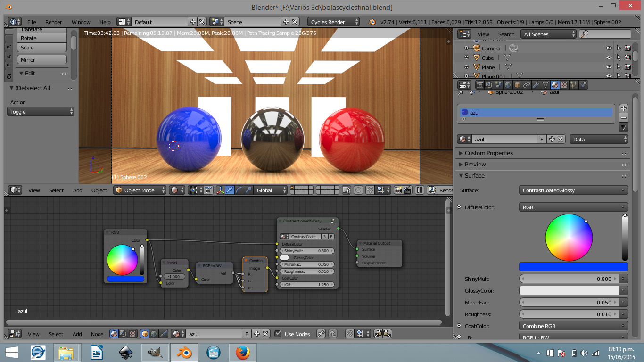Click the blue DiffuseColor swatch
This screenshot has height=362, width=644.
tap(573, 266)
